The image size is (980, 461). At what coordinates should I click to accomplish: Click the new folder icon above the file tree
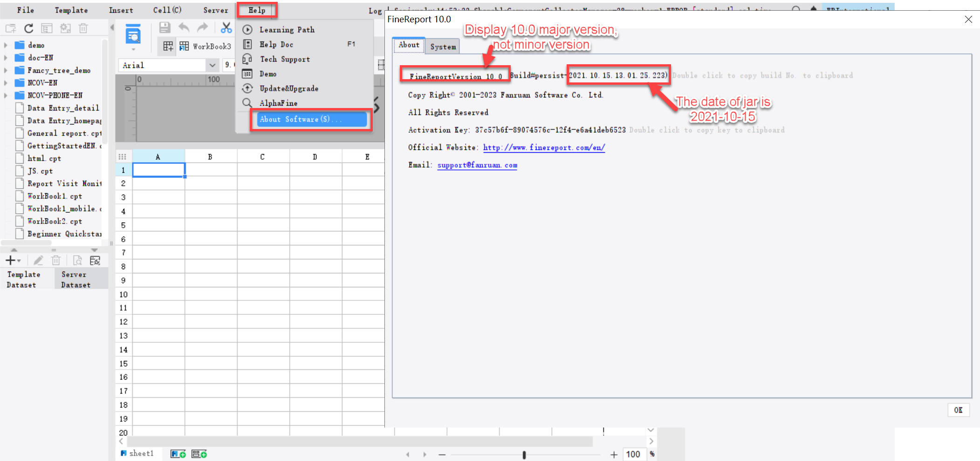(x=10, y=28)
